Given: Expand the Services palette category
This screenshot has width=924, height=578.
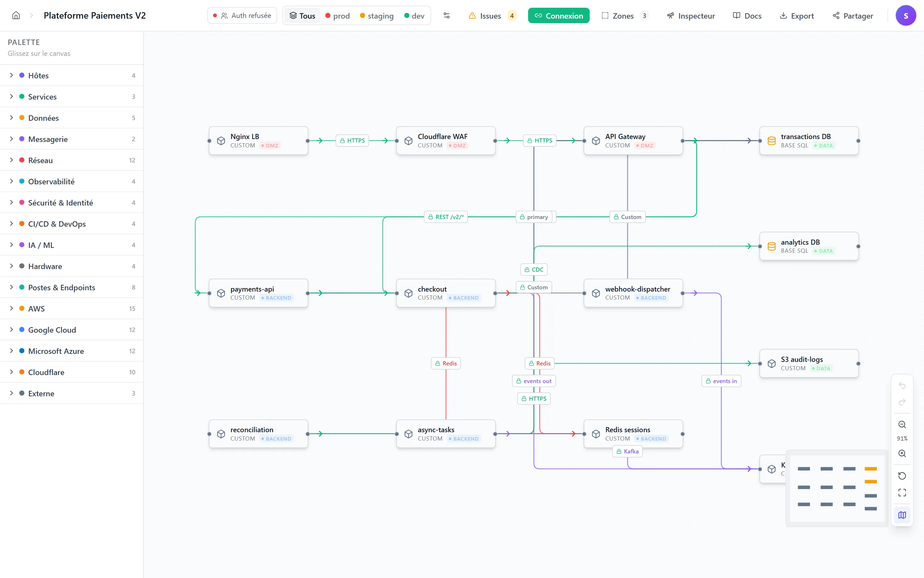Looking at the screenshot, I should pos(72,97).
